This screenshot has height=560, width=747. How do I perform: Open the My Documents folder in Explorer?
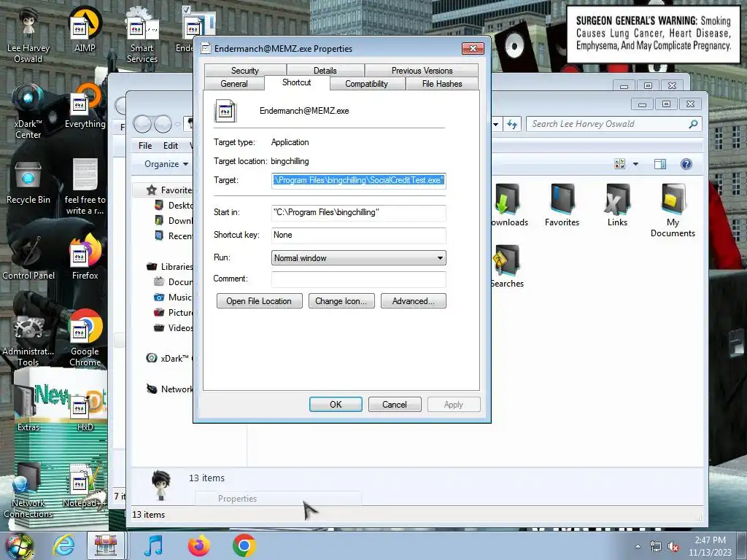tap(673, 211)
